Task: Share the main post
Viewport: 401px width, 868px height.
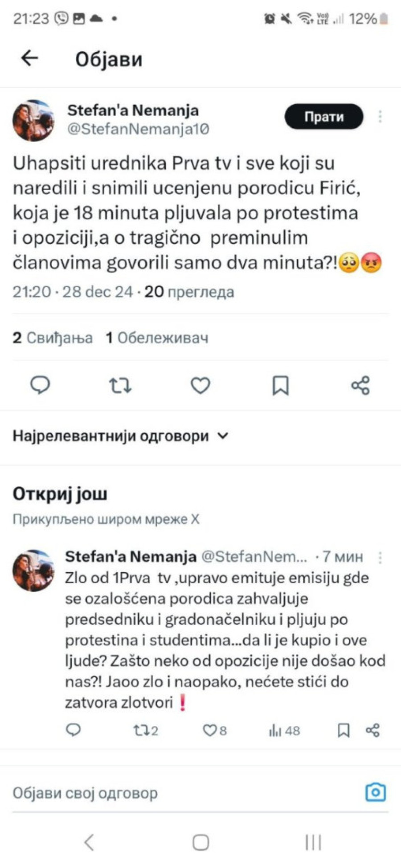Action: [360, 386]
